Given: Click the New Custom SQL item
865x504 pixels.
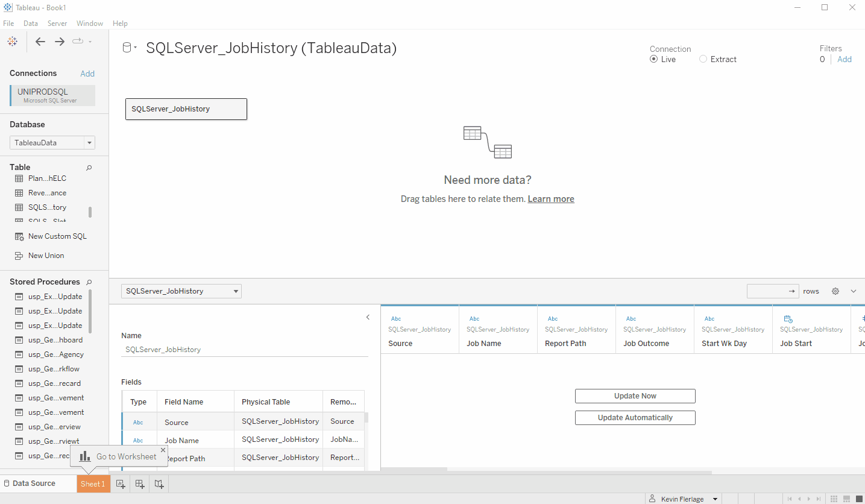Looking at the screenshot, I should pyautogui.click(x=51, y=236).
